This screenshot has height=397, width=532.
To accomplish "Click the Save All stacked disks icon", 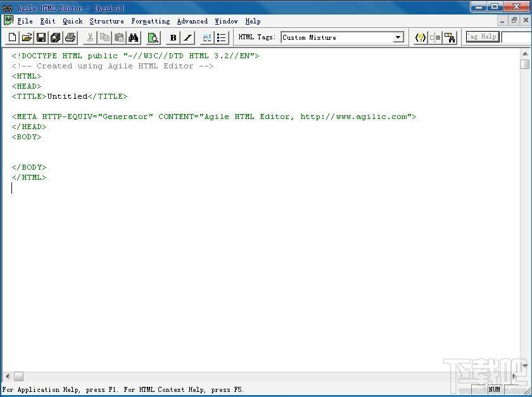I will [x=56, y=37].
